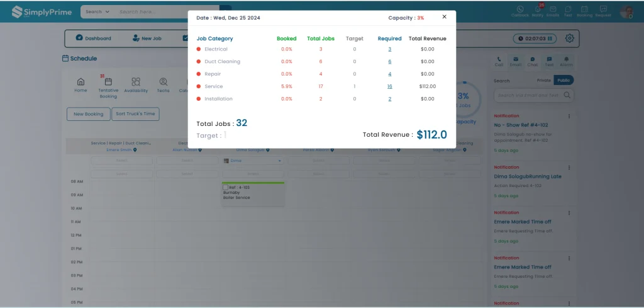Screen dimensions: 644x308
Task: Click the Total Revenue $112.0 amount
Action: point(431,135)
